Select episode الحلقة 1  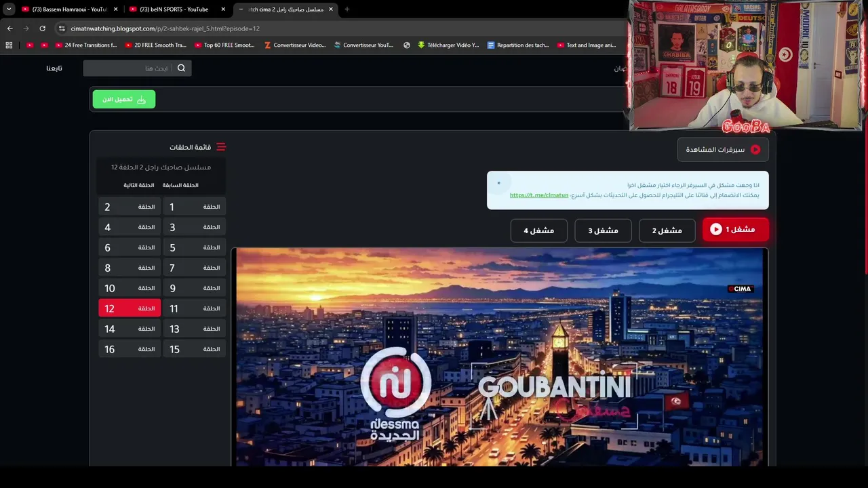(x=195, y=207)
